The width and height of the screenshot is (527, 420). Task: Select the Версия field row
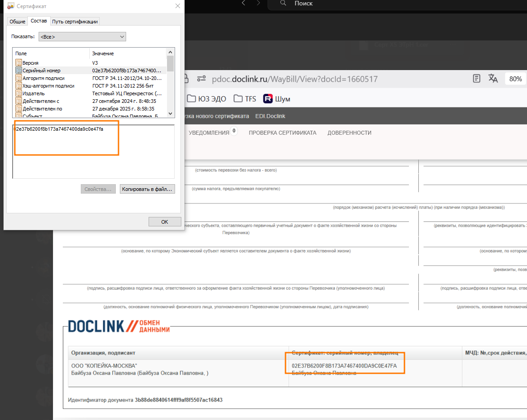point(89,63)
